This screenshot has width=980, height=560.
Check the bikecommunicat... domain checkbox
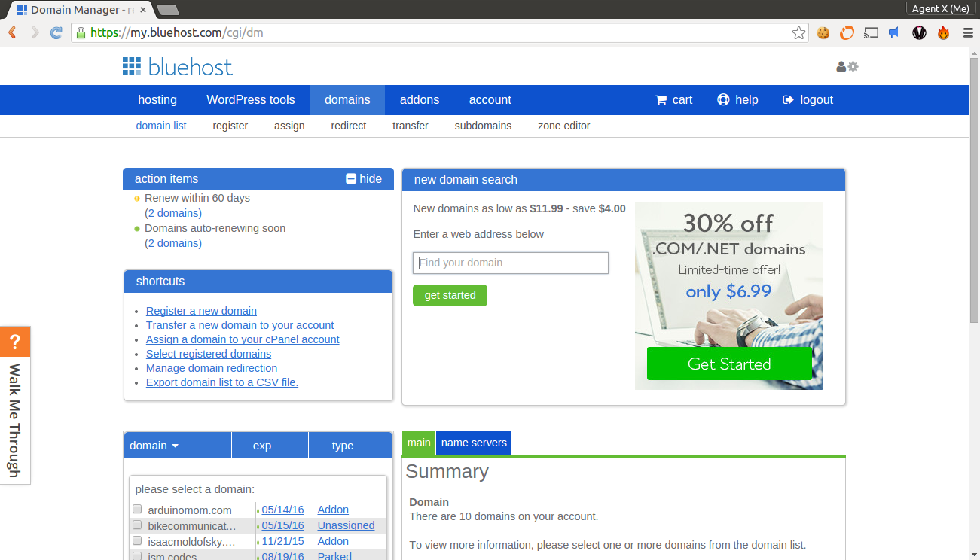pos(137,525)
